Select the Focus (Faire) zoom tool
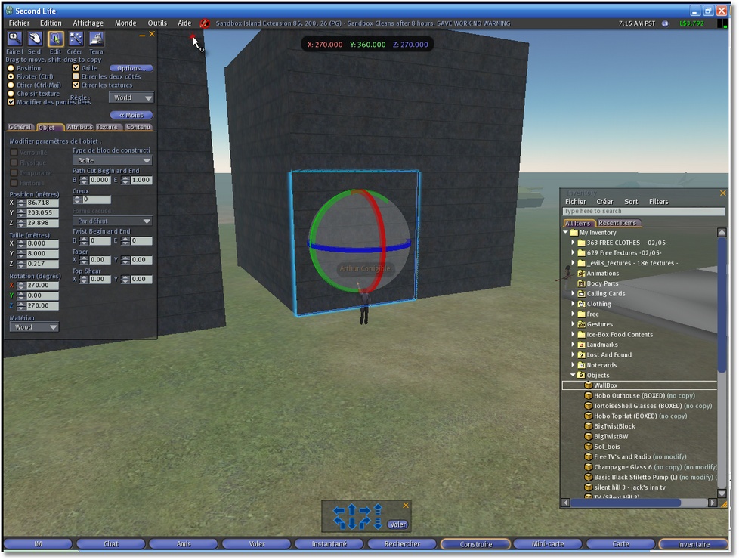This screenshot has width=739, height=560. pyautogui.click(x=14, y=39)
